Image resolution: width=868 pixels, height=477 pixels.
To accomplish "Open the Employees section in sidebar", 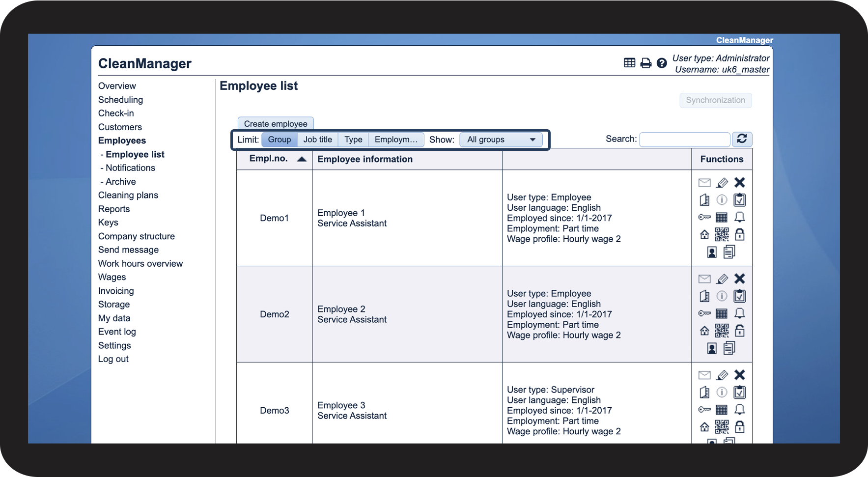I will click(122, 140).
